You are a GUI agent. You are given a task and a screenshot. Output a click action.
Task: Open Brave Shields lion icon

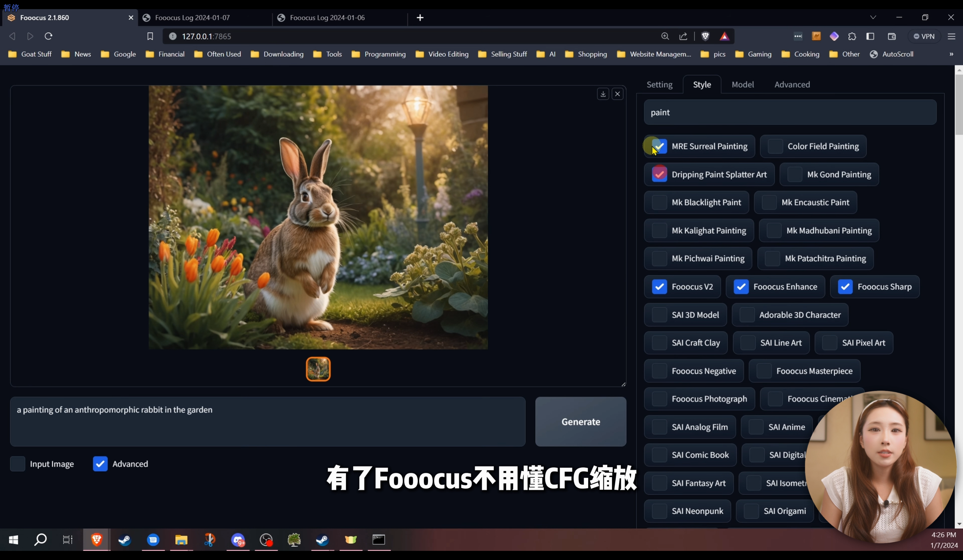point(705,36)
